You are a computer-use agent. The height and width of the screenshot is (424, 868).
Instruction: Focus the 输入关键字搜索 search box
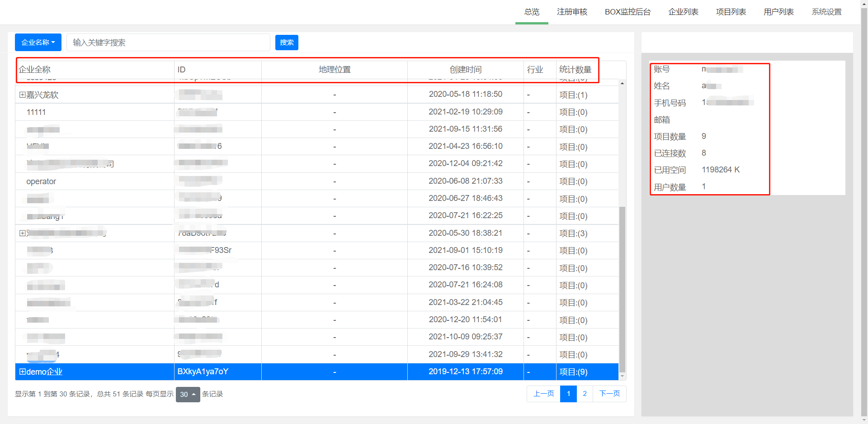pyautogui.click(x=168, y=43)
